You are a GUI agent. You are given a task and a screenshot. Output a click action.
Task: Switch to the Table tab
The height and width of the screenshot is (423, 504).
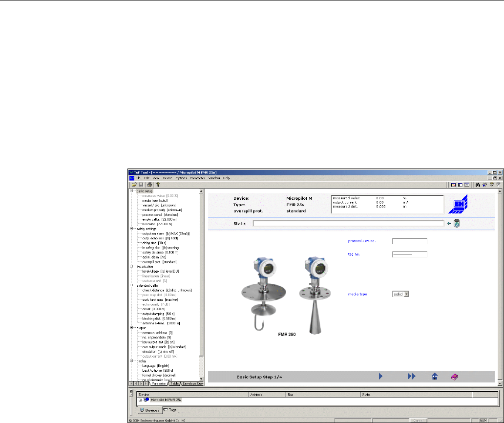(174, 383)
